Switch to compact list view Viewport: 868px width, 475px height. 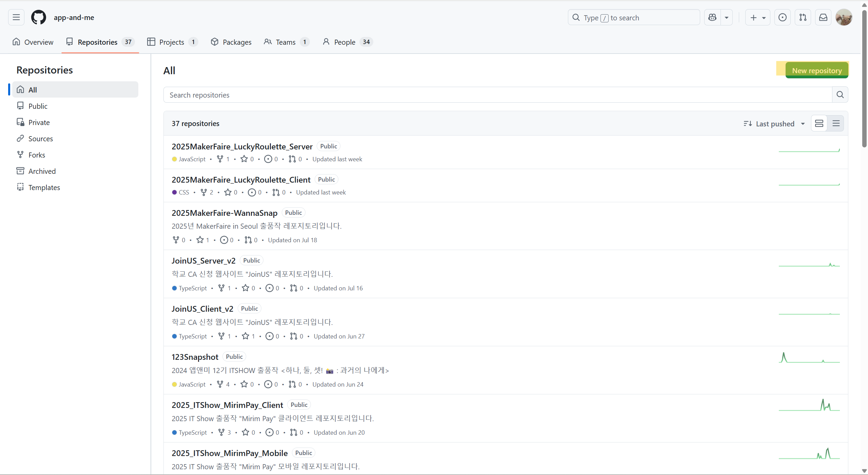tap(836, 123)
